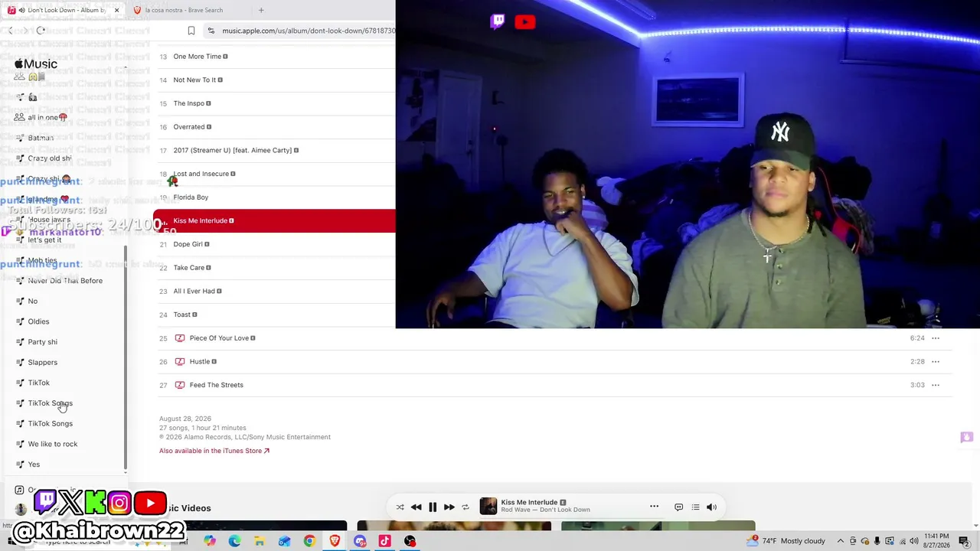Open the Slappers playlist
This screenshot has height=551, width=980.
point(43,363)
